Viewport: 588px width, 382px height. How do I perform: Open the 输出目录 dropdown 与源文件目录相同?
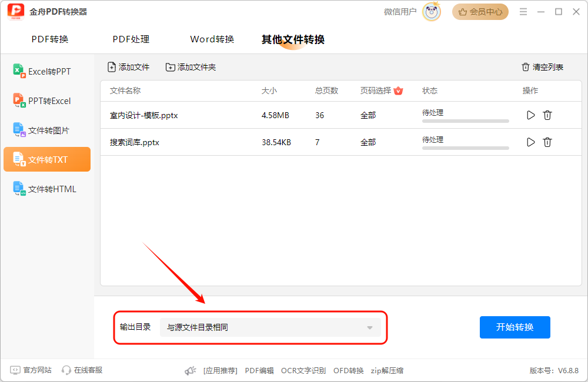point(270,327)
